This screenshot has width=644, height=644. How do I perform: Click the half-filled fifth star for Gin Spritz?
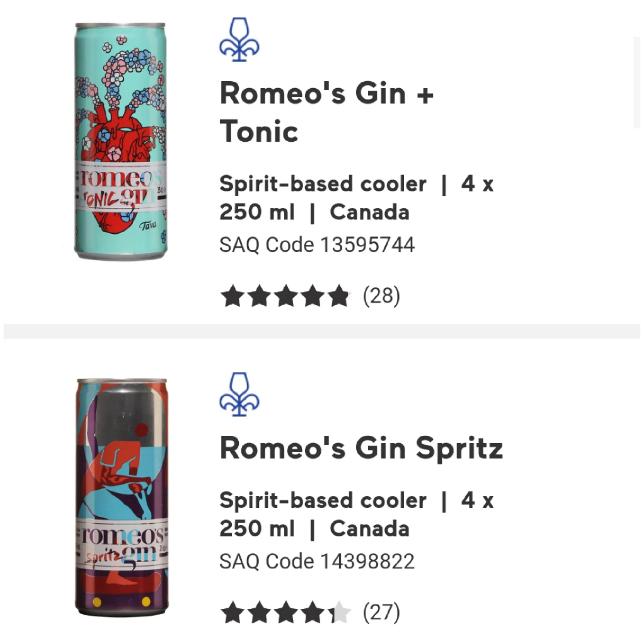tap(339, 612)
